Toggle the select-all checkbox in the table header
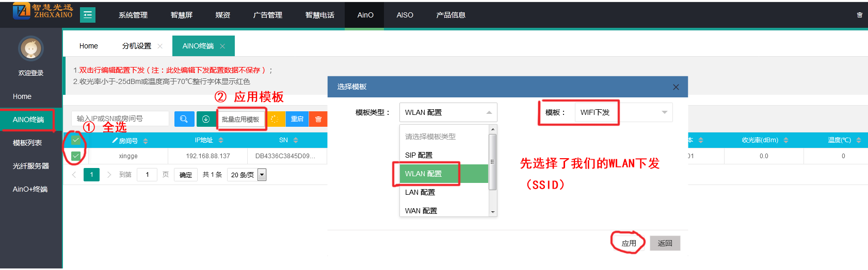This screenshot has height=270, width=868. 76,140
